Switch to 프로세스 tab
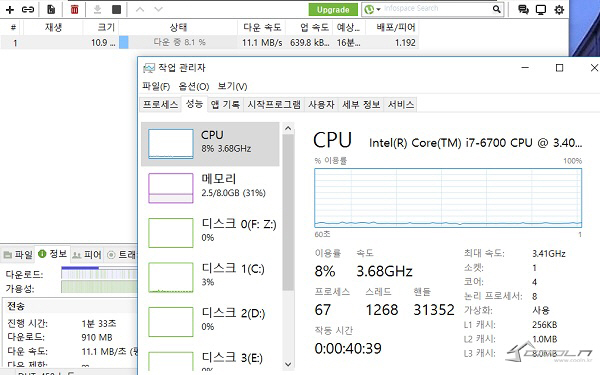Screen dimensions: 600x375 (160, 104)
